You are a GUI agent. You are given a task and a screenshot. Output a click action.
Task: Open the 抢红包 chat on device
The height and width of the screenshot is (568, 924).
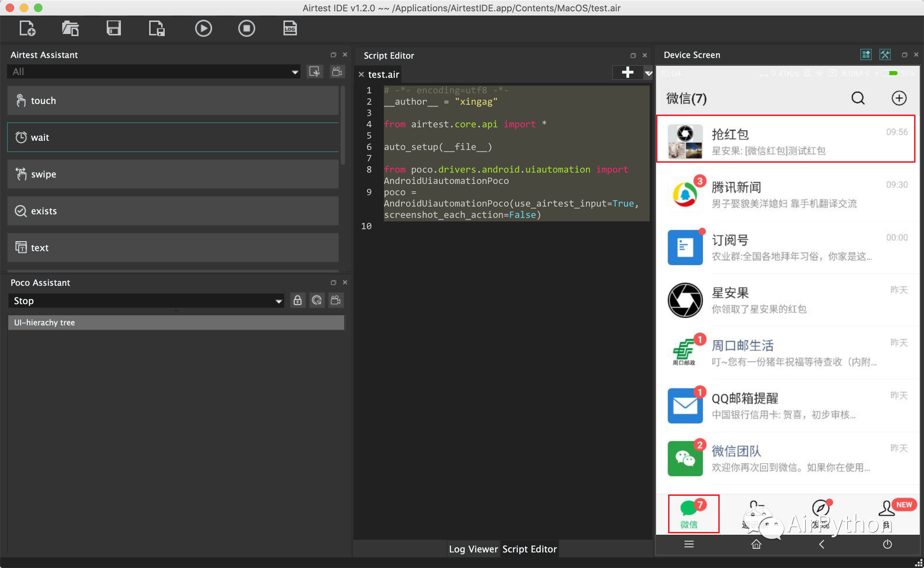coord(785,140)
